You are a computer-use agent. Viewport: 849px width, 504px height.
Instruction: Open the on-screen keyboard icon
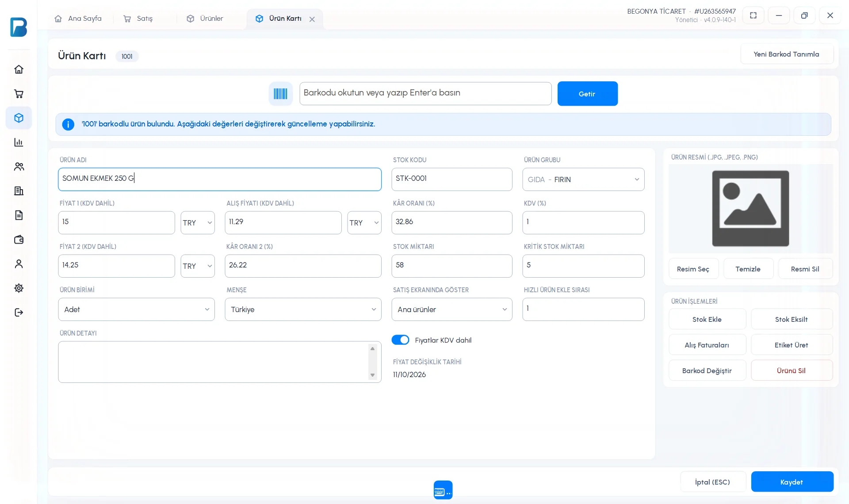click(443, 490)
